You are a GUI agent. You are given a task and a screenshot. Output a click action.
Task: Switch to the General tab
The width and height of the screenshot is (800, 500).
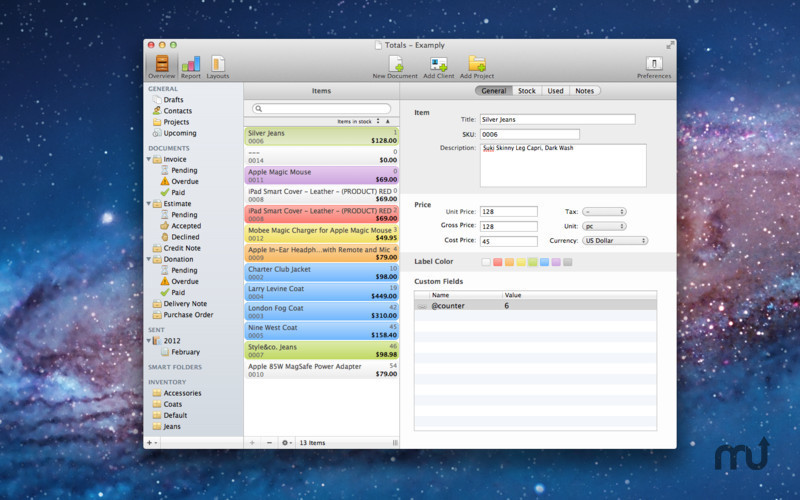pos(493,91)
